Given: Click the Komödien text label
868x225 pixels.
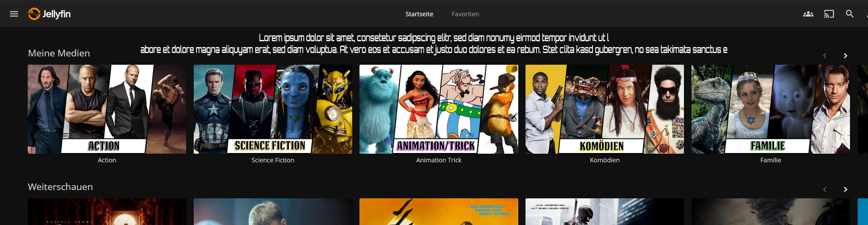Looking at the screenshot, I should (x=605, y=160).
